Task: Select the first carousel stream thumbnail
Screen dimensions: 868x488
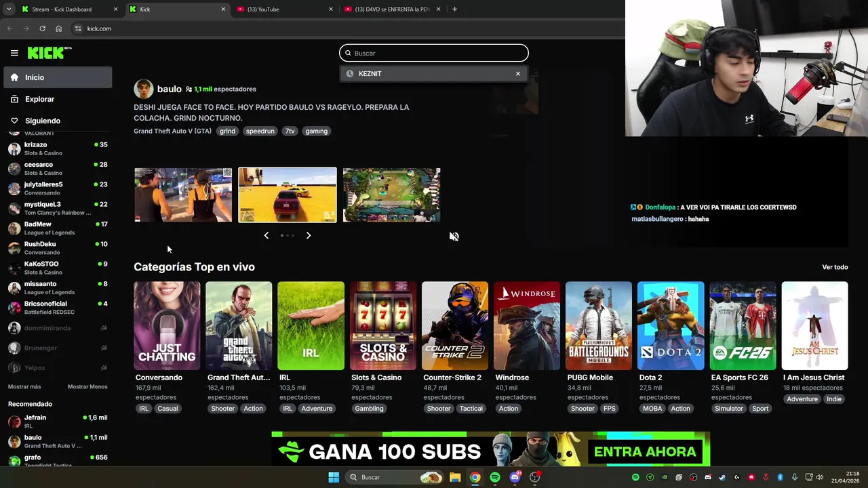Action: [x=183, y=195]
